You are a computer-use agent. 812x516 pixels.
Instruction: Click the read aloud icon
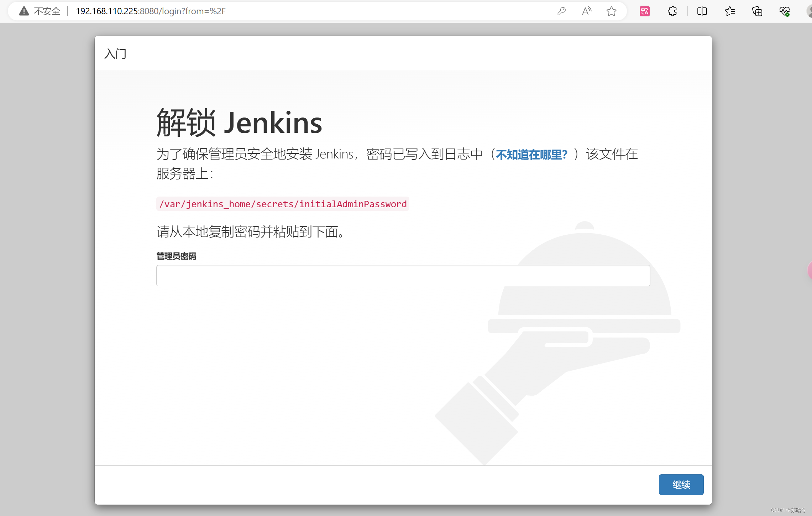coord(586,11)
